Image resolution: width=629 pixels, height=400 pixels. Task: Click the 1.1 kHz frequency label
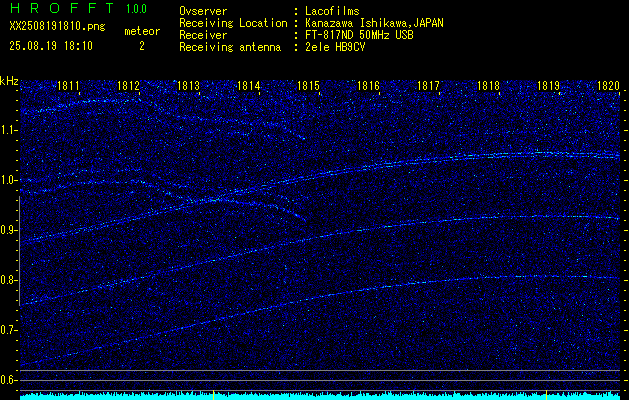(x=8, y=130)
